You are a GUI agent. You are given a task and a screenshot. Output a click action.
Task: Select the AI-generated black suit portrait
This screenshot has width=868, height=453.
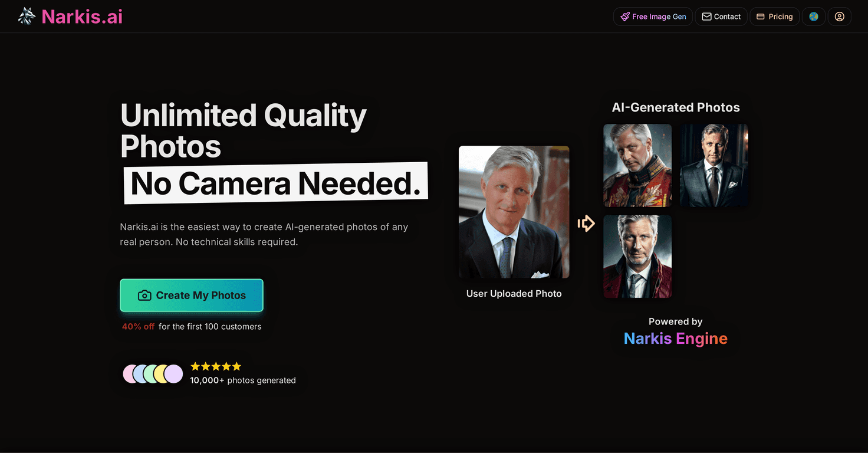coord(714,165)
